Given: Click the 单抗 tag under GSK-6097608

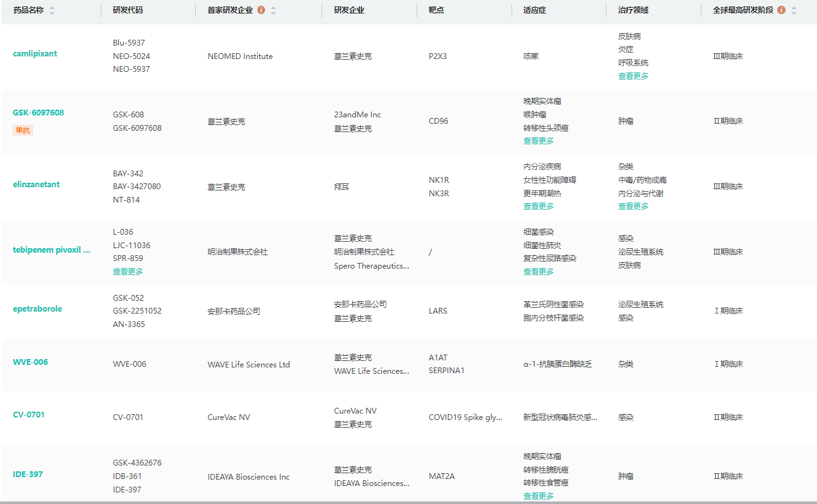Looking at the screenshot, I should [x=22, y=130].
